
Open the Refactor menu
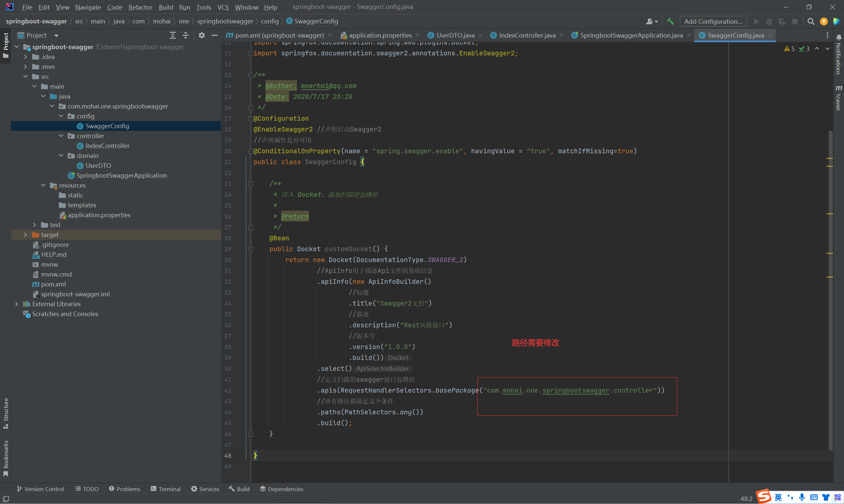(140, 7)
